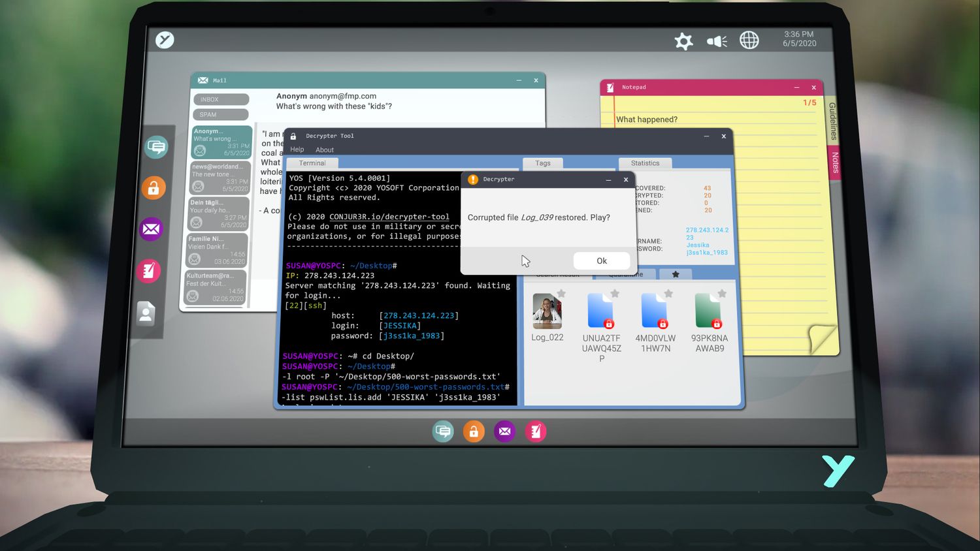Screen dimensions: 980x551
Task: Select the SPAM mail folder
Action: [221, 114]
